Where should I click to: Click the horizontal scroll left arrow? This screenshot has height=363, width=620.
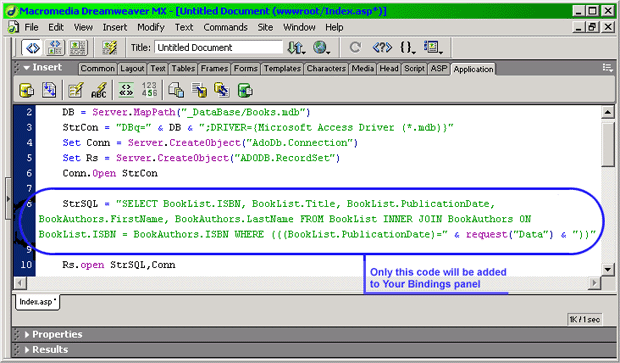pos(20,283)
